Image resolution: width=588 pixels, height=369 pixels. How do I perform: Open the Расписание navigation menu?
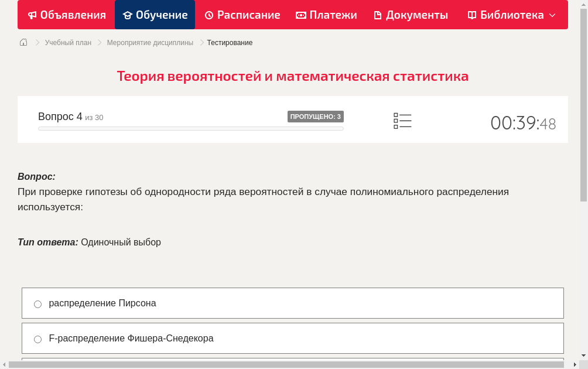pos(242,15)
